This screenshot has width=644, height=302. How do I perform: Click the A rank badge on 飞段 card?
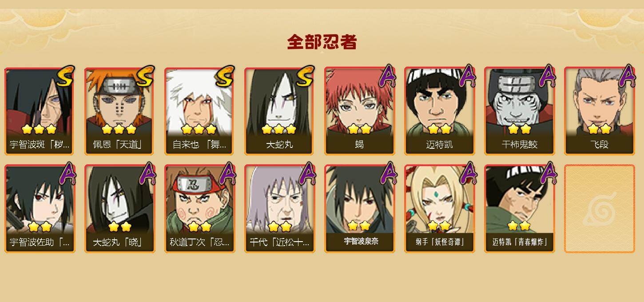click(x=627, y=75)
